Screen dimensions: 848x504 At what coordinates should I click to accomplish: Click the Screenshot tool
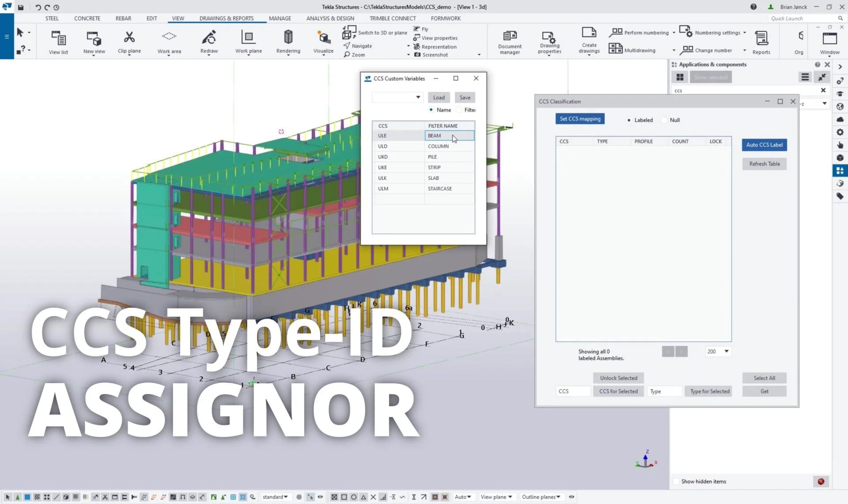coord(431,55)
